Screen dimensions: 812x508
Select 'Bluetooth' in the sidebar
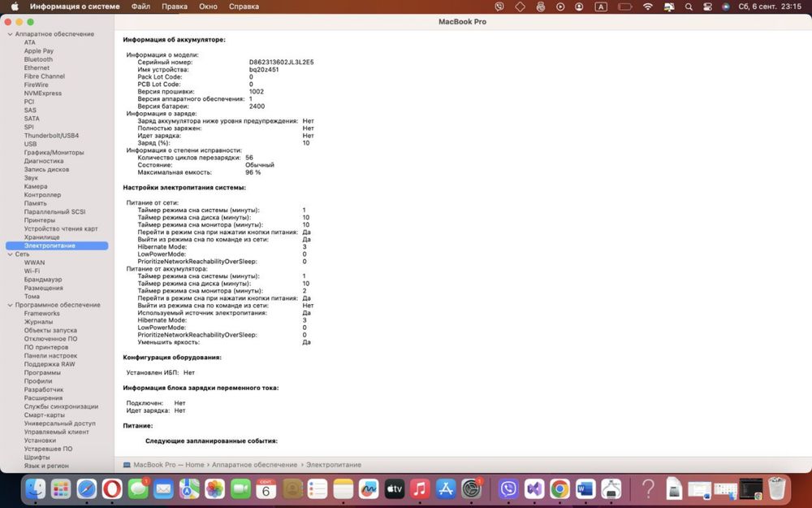point(38,59)
